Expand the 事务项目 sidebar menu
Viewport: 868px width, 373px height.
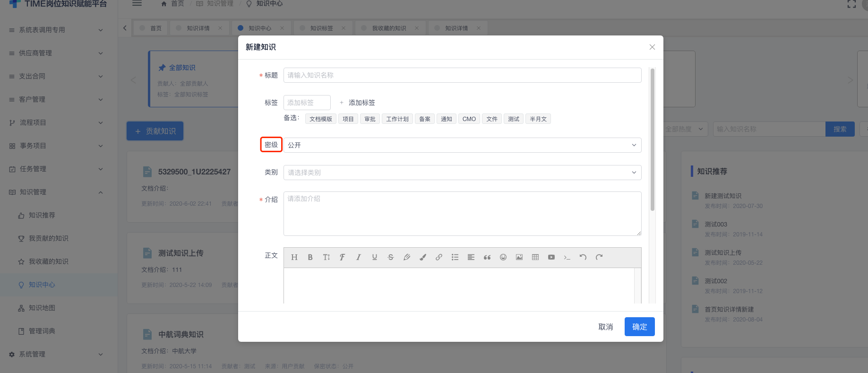(59, 146)
